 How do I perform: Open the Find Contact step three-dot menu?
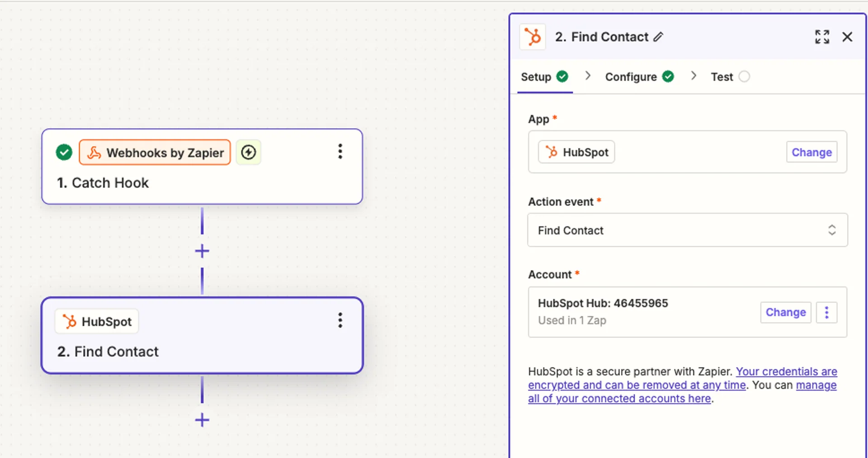[x=340, y=320]
